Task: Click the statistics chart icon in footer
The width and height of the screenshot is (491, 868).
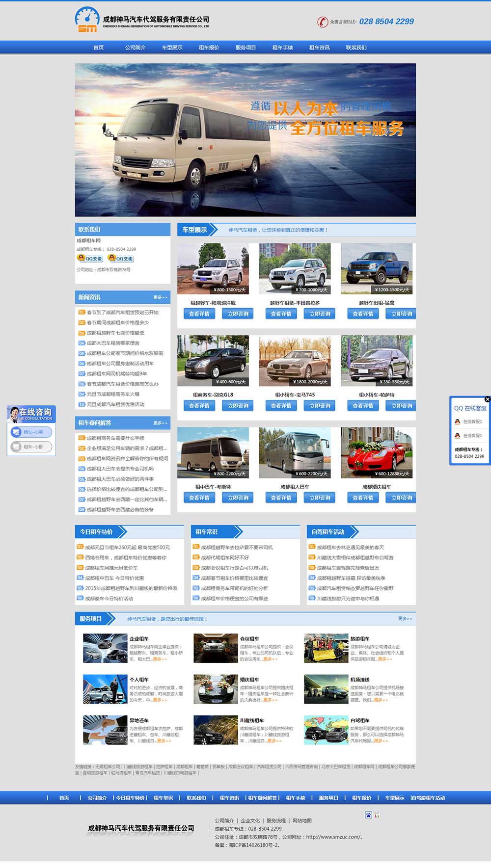Action: click(x=377, y=815)
